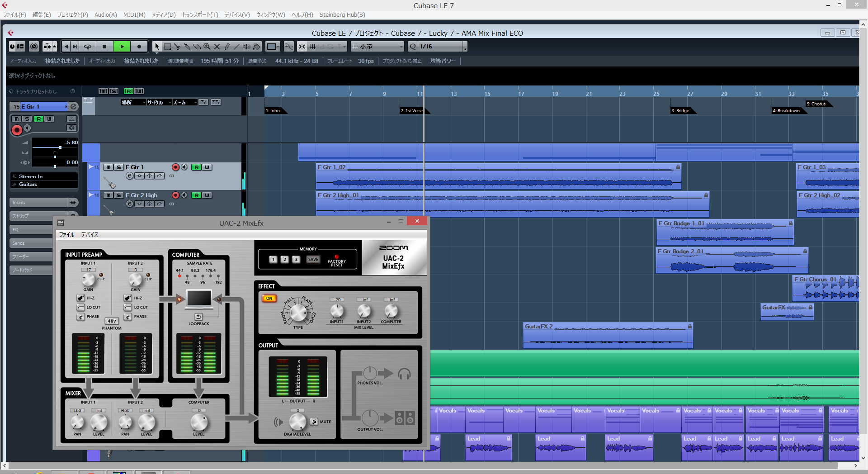This screenshot has height=474, width=868.
Task: Recall memory preset 2 in MixEfx
Action: (x=284, y=260)
